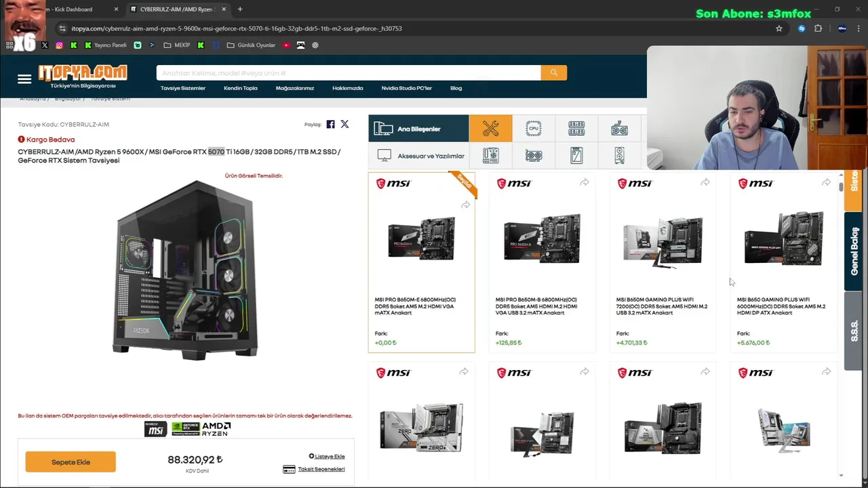Open Mağazalarımız menu
The width and height of the screenshot is (868, 488).
click(x=295, y=88)
